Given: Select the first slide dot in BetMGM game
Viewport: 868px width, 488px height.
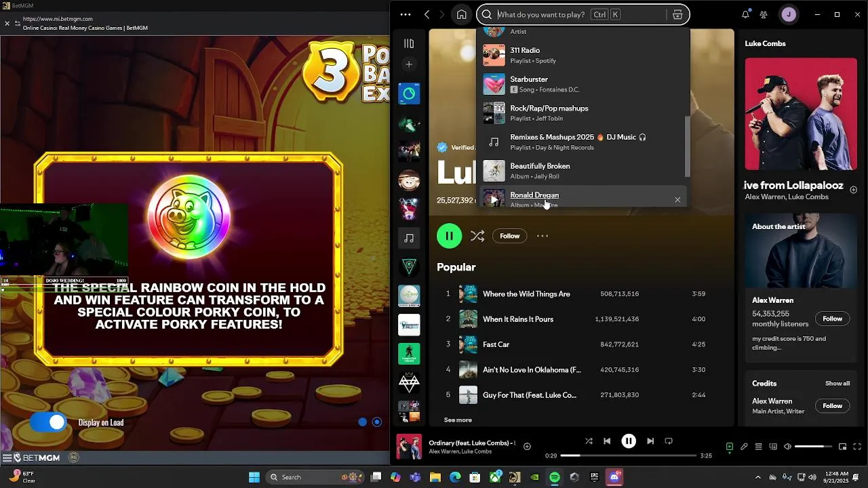Looking at the screenshot, I should 362,422.
